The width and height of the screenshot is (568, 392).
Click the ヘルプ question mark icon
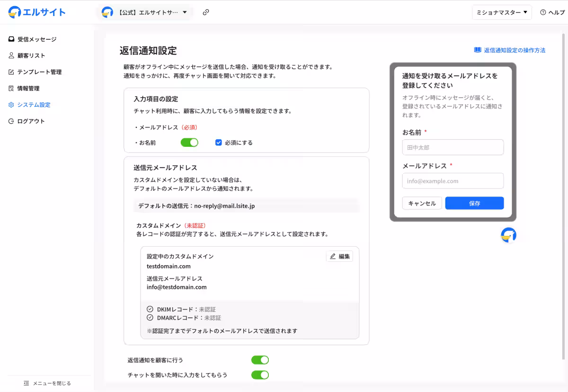pyautogui.click(x=542, y=12)
